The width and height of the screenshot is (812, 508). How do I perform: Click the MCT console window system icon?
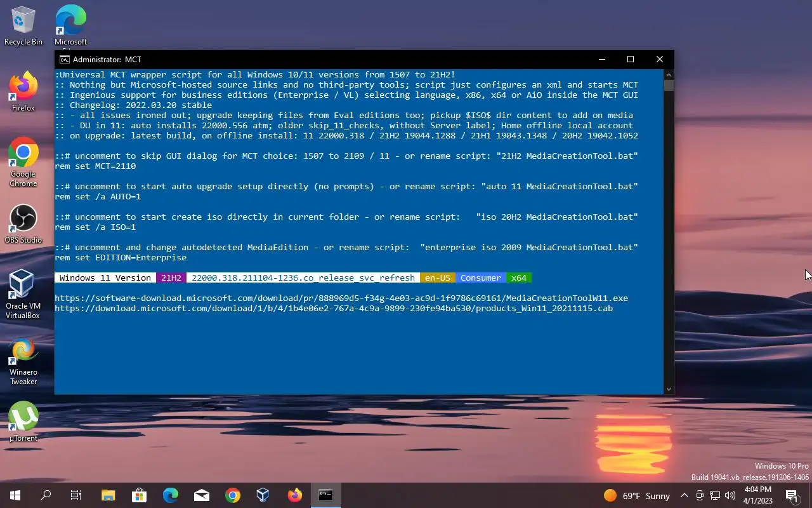click(64, 59)
